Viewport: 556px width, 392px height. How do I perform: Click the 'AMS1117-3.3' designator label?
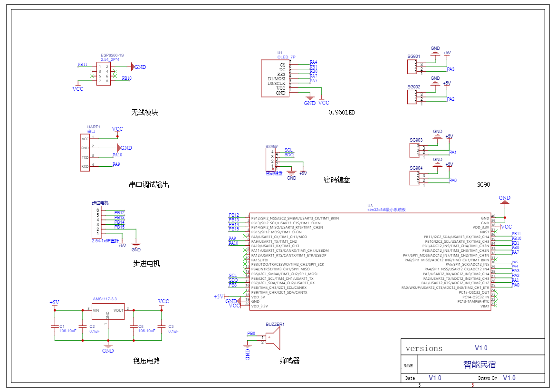[x=105, y=299]
